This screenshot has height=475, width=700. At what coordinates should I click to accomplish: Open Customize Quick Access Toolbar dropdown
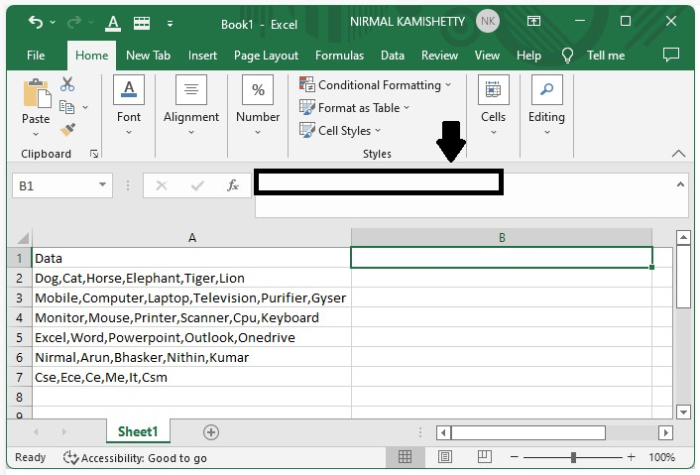coord(170,24)
